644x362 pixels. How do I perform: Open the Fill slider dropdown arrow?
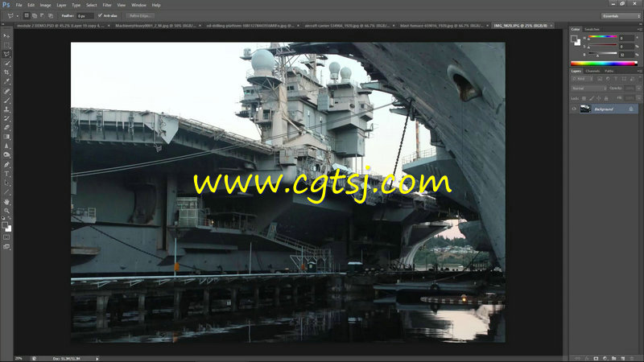[x=638, y=98]
